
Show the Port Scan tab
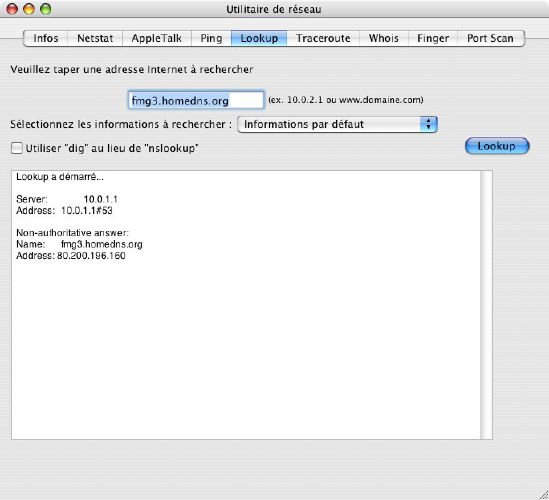point(491,38)
